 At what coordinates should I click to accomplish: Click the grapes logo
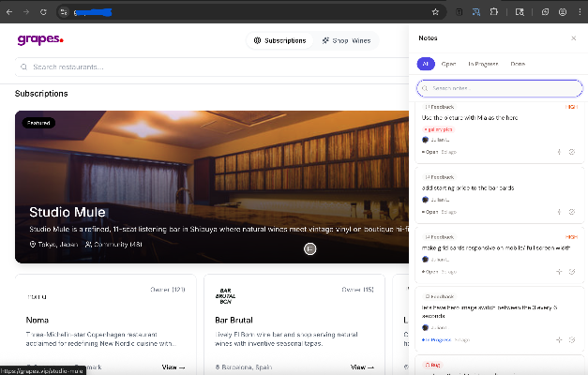(x=40, y=39)
